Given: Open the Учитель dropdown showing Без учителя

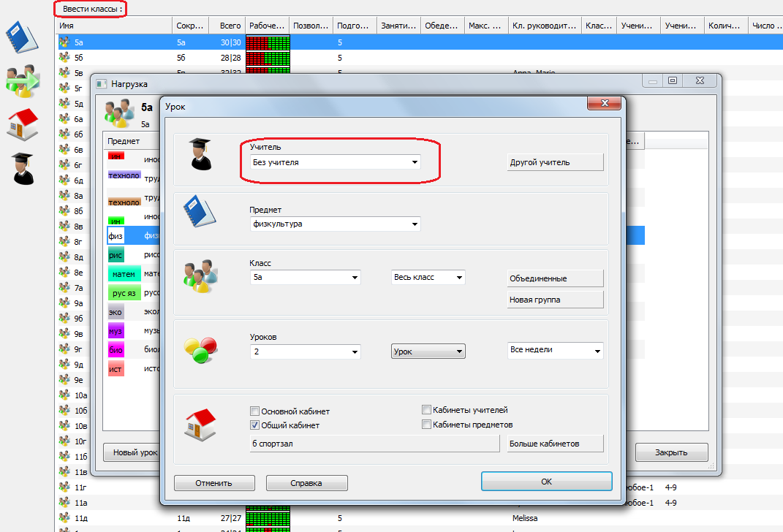Looking at the screenshot, I should point(335,162).
